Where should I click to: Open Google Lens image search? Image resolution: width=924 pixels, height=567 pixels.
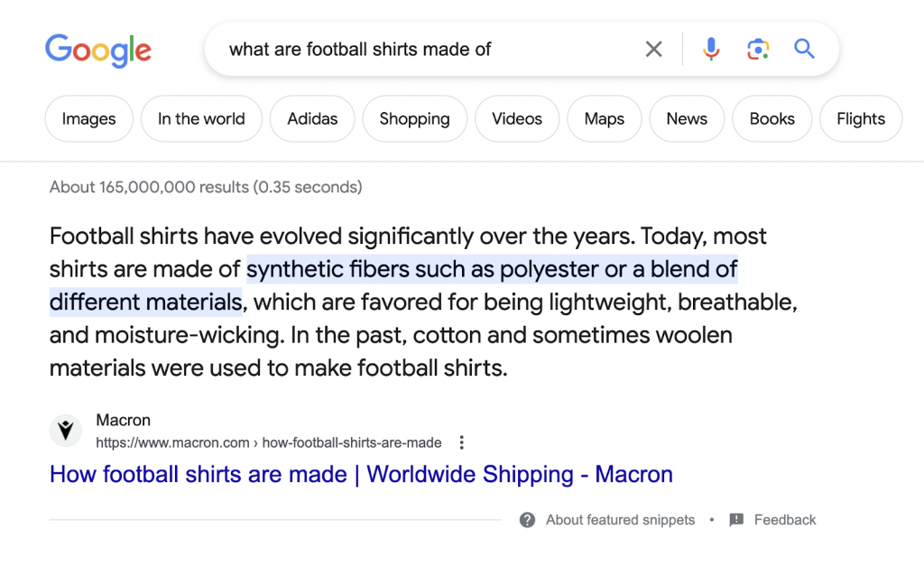(x=758, y=49)
